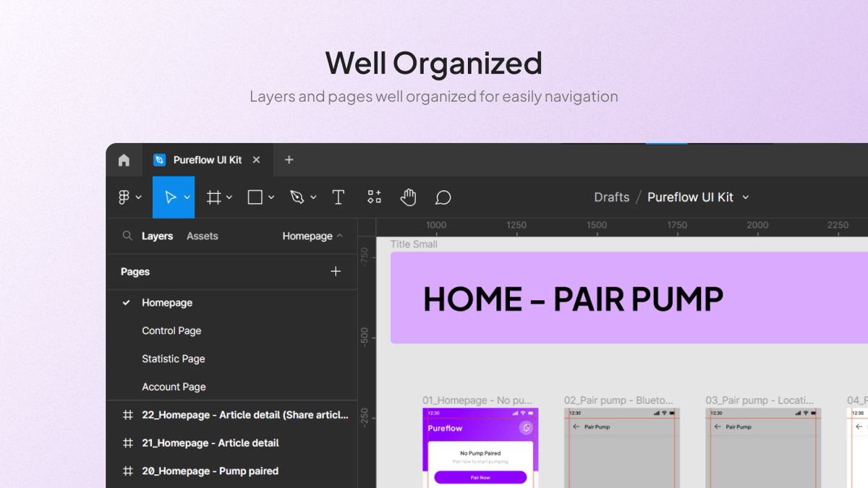
Task: Open Drafts from the breadcrumb
Action: click(611, 197)
